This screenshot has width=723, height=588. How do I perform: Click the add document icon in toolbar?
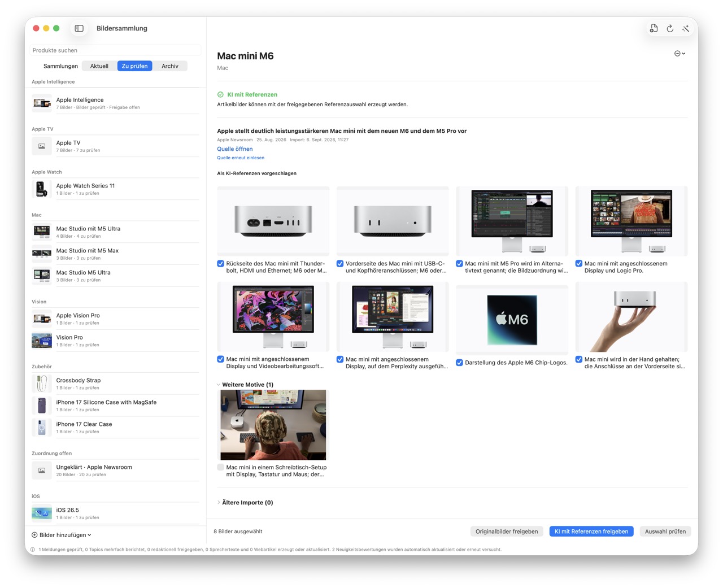654,28
